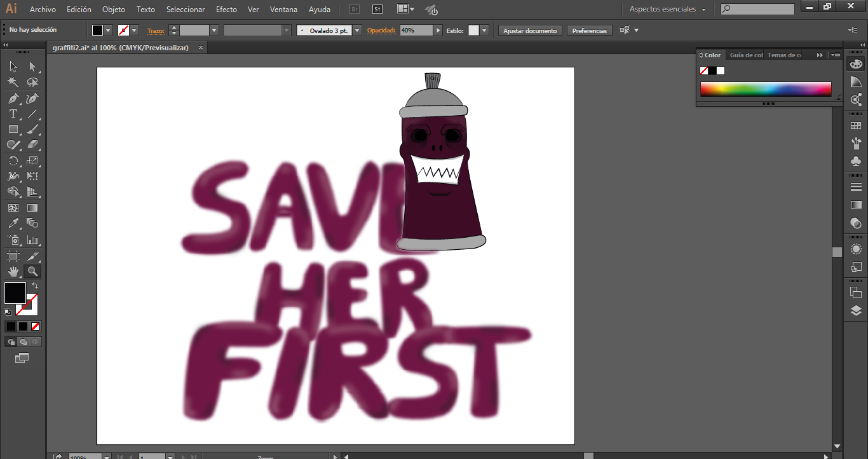
Task: Select the Column Graph tool
Action: (32, 240)
